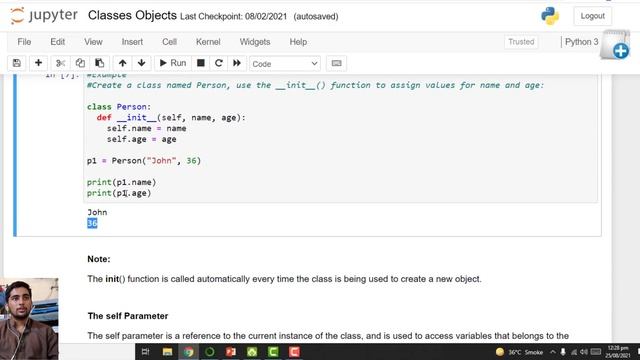Click Last Checkpoint 08/02/2021 text
640x360 pixels.
pos(233,16)
